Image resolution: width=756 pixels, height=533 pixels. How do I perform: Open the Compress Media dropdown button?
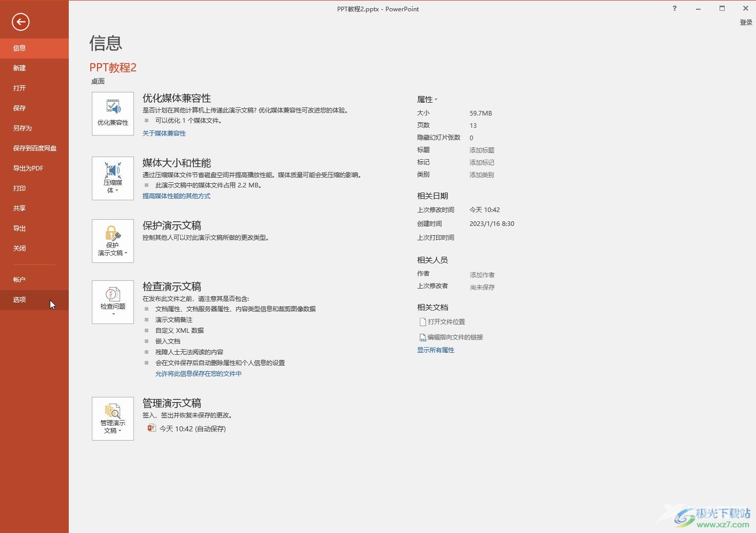click(113, 179)
